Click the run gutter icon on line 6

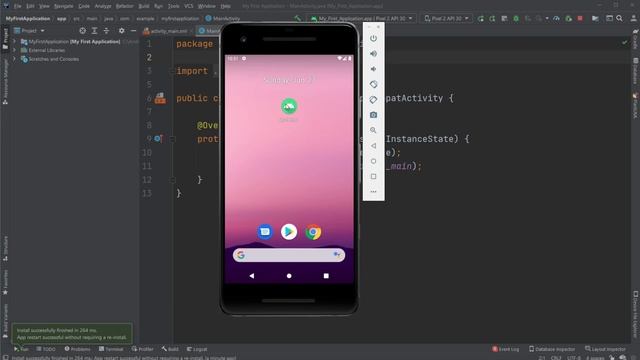click(x=160, y=98)
